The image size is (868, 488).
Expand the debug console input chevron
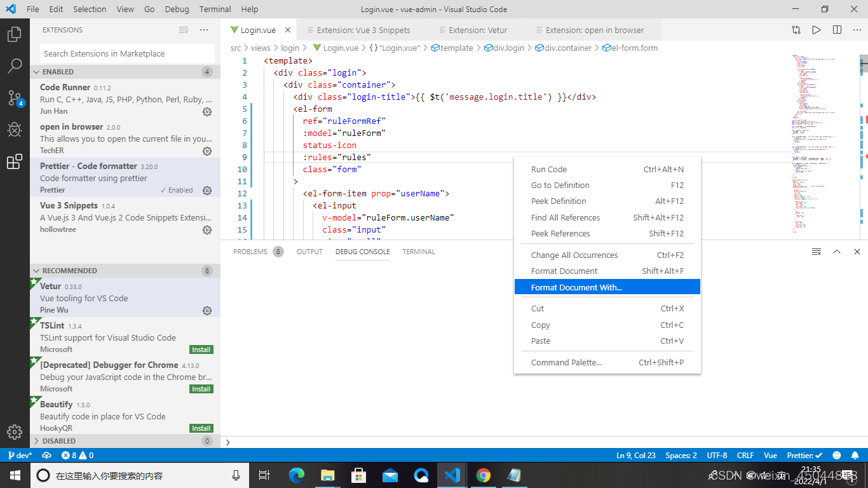point(227,442)
